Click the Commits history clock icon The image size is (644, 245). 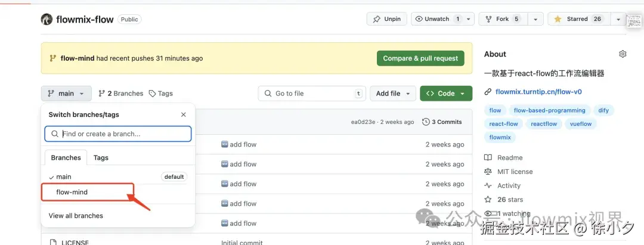(426, 122)
